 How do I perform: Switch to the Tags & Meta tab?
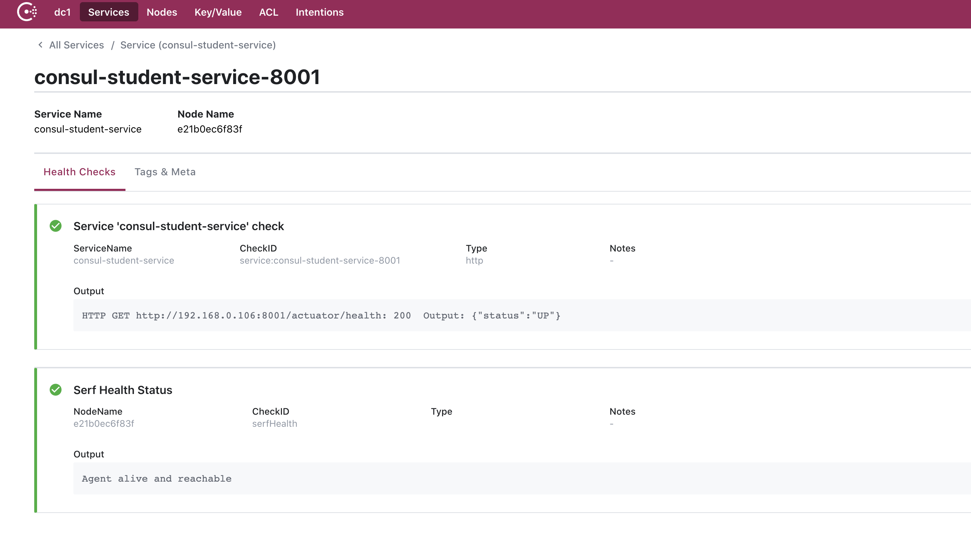coord(165,172)
